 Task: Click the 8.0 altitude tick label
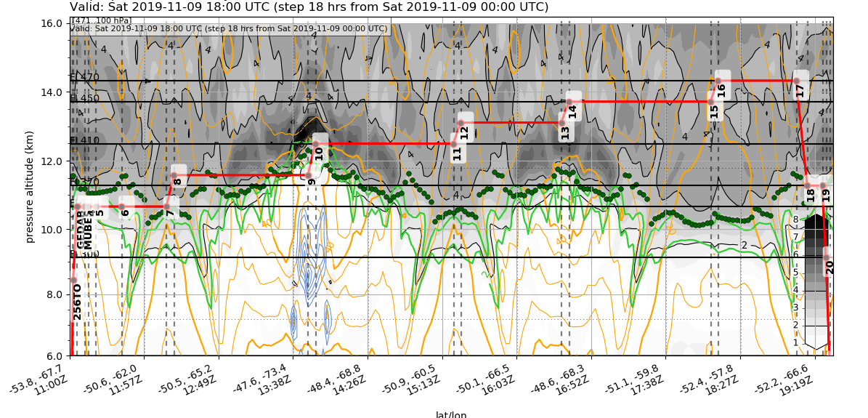pos(56,294)
